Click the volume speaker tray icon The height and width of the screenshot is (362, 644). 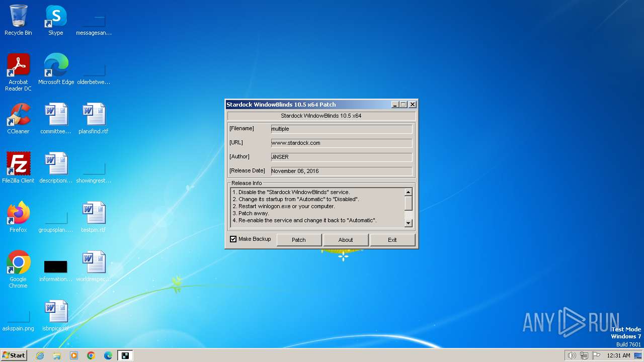tap(572, 355)
